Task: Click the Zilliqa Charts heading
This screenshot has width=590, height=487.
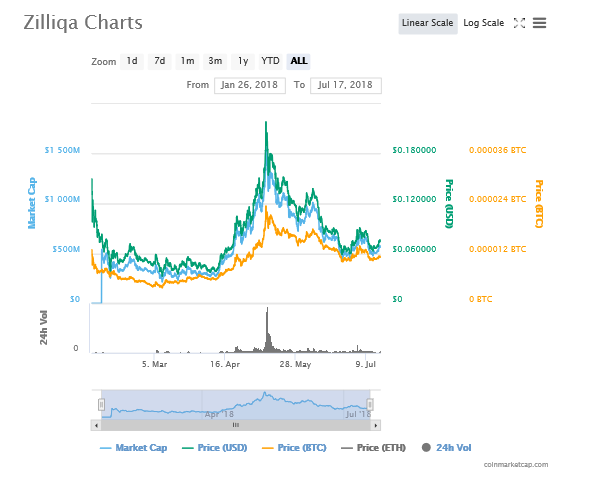Action: [x=83, y=23]
